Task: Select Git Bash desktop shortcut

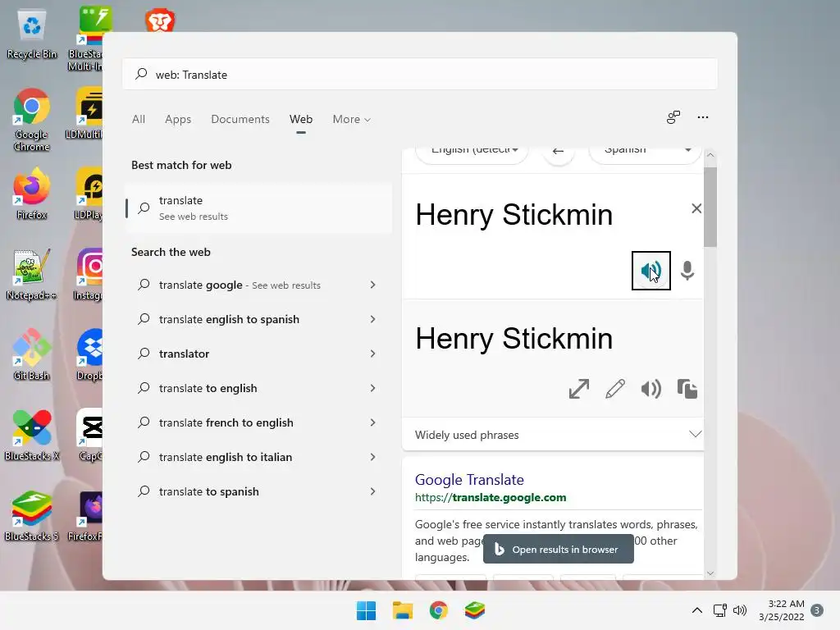Action: pos(32,354)
